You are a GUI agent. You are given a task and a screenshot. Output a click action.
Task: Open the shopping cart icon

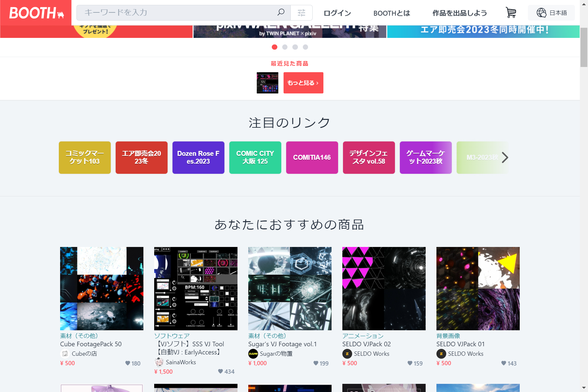click(511, 13)
